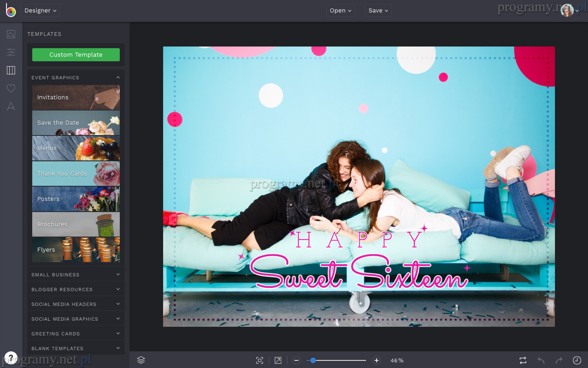Open the Save menu
588x368 pixels.
378,11
